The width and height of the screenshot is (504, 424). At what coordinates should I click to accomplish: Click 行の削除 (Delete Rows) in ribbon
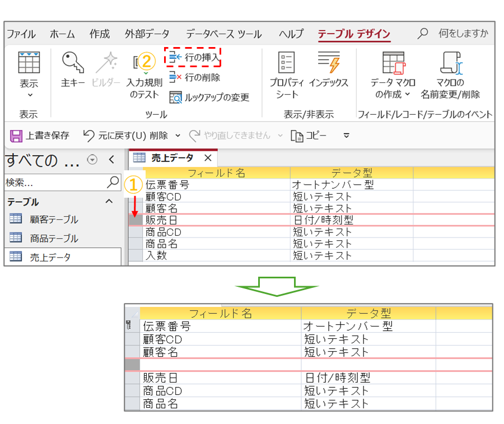point(194,77)
